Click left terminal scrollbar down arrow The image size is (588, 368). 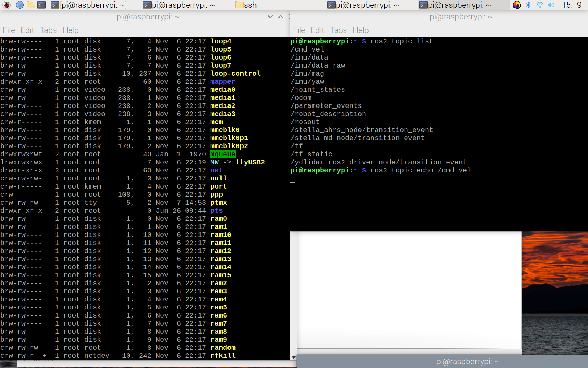pos(293,357)
